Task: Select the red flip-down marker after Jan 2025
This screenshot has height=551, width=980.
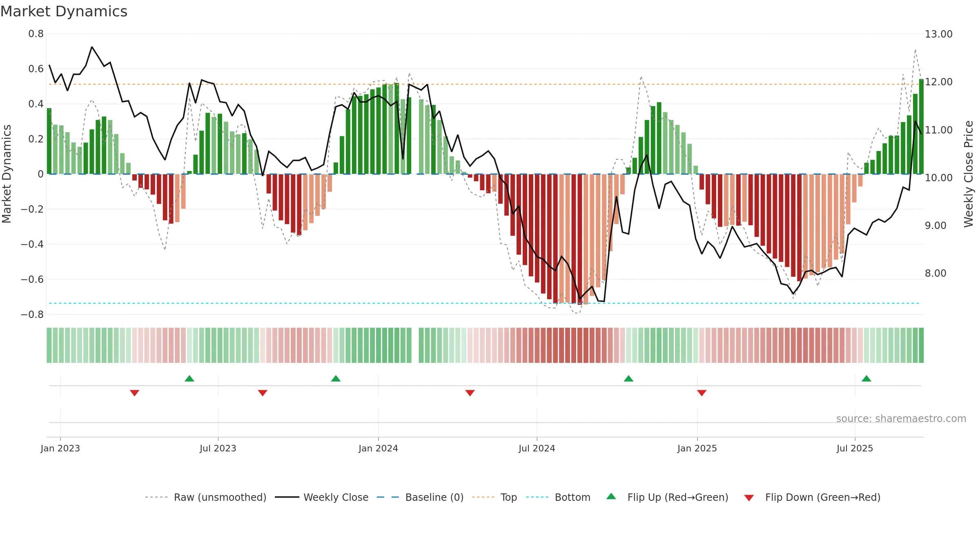Action: coord(702,393)
